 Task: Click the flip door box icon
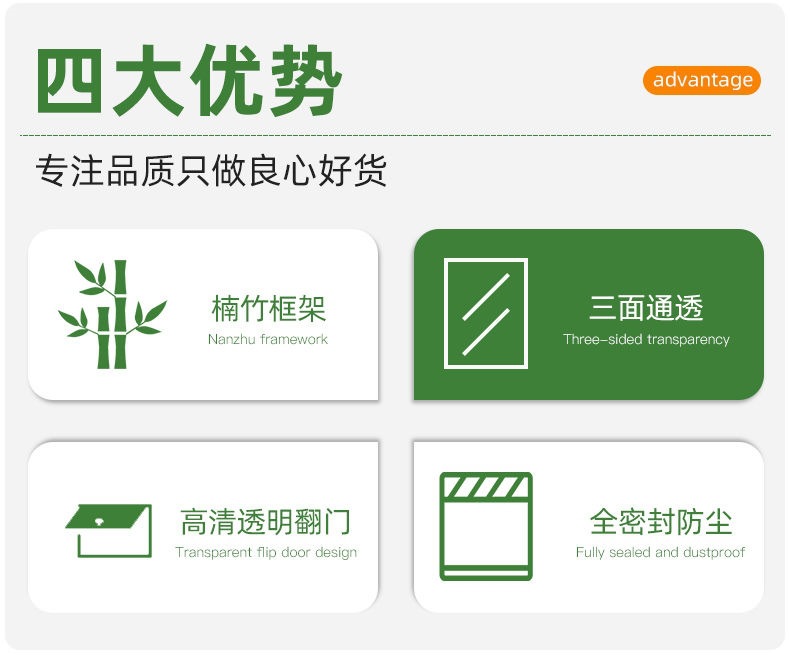(x=108, y=531)
